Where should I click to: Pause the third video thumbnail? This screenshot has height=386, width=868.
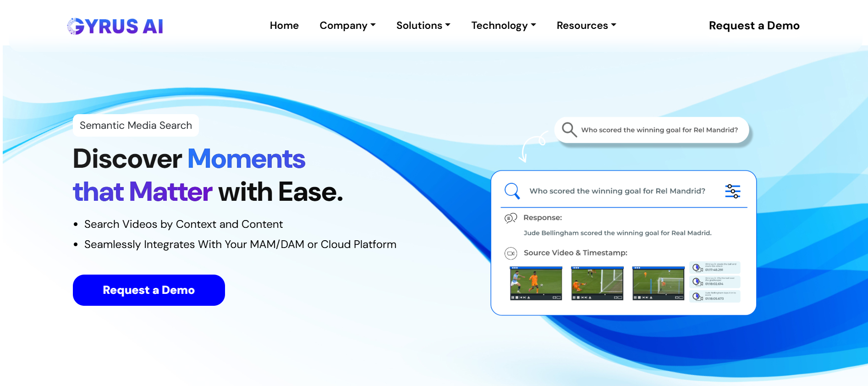[x=635, y=298]
